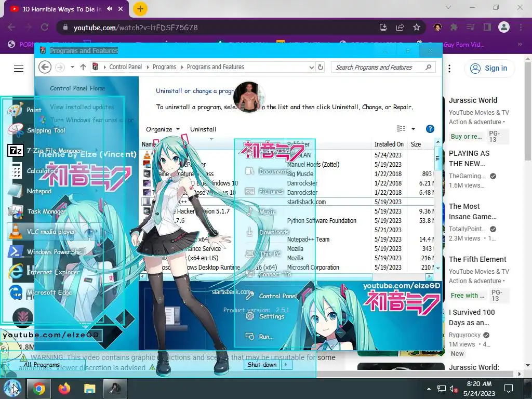Image resolution: width=532 pixels, height=399 pixels.
Task: Launch Internet Explorer from the Start menu
Action: coord(44,272)
